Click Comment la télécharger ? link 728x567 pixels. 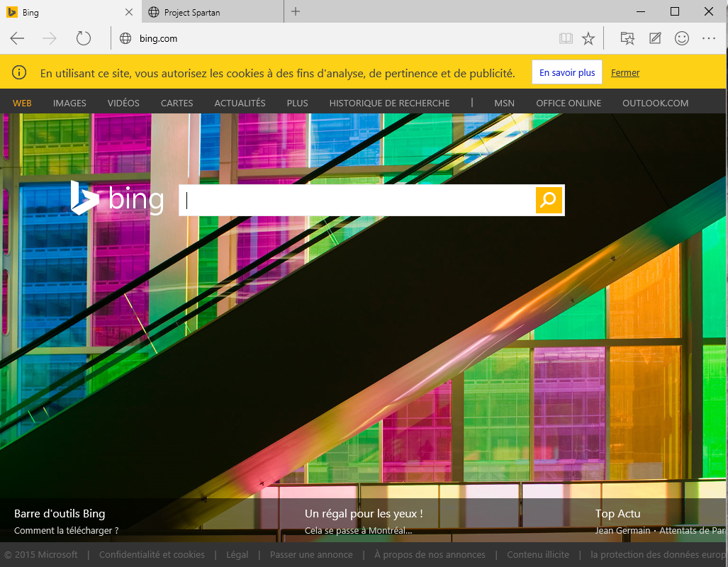pyautogui.click(x=67, y=530)
